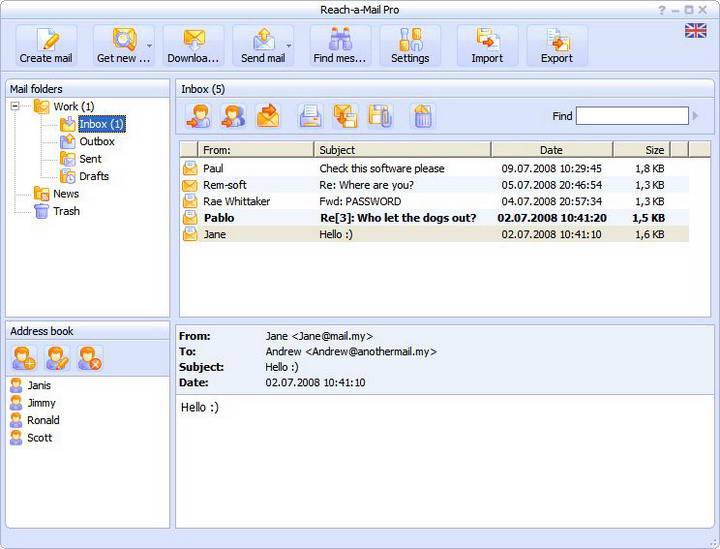Move message using the envelope-to-folder icon
The image size is (720, 549).
pos(345,116)
